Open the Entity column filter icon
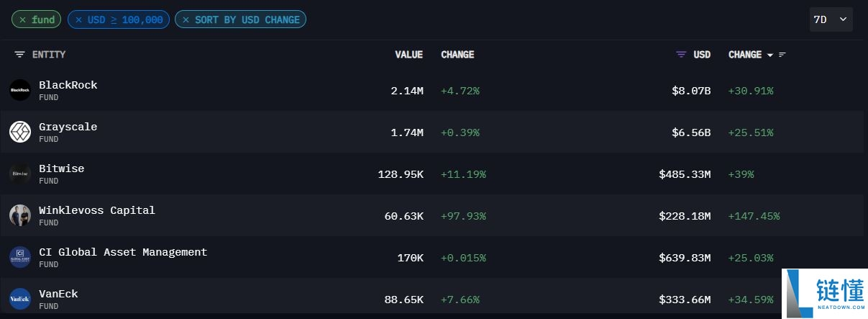 19,55
